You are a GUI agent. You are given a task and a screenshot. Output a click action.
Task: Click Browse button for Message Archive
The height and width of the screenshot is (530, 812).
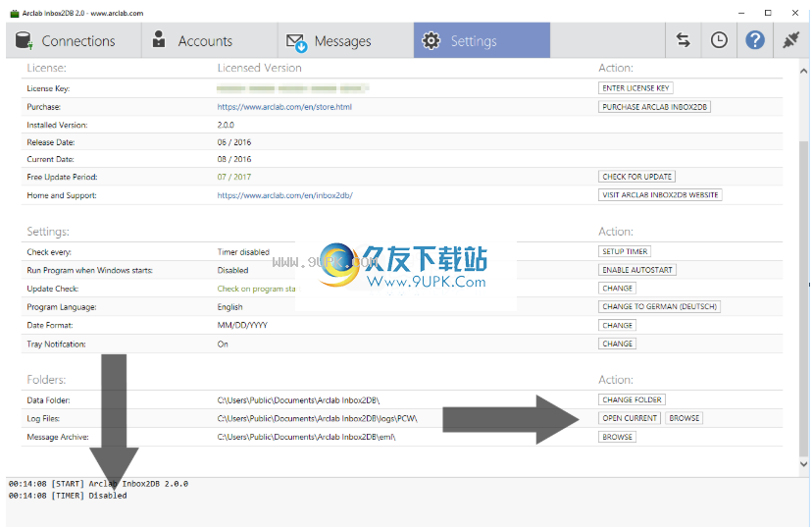pyautogui.click(x=617, y=437)
